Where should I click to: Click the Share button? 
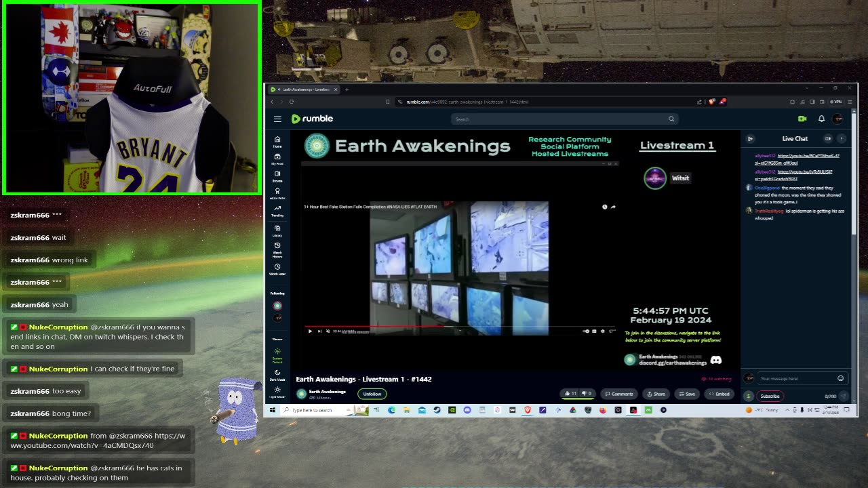tap(656, 394)
